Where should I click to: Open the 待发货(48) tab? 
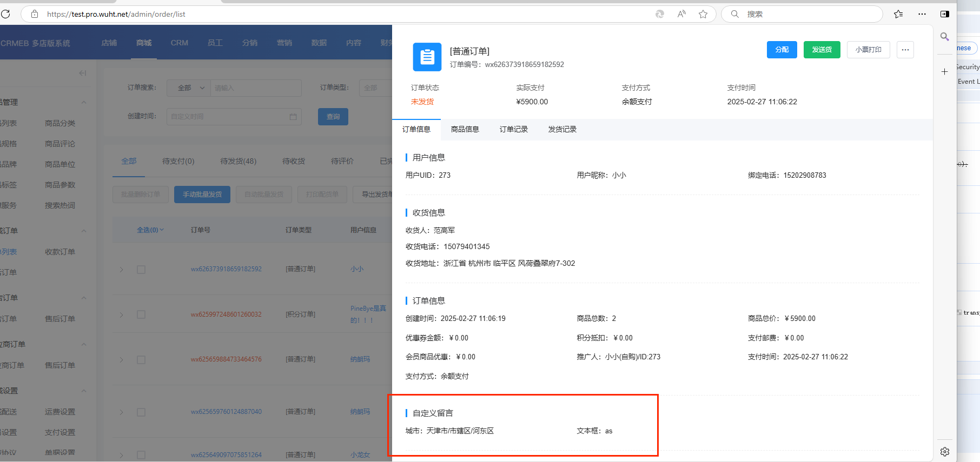(239, 161)
